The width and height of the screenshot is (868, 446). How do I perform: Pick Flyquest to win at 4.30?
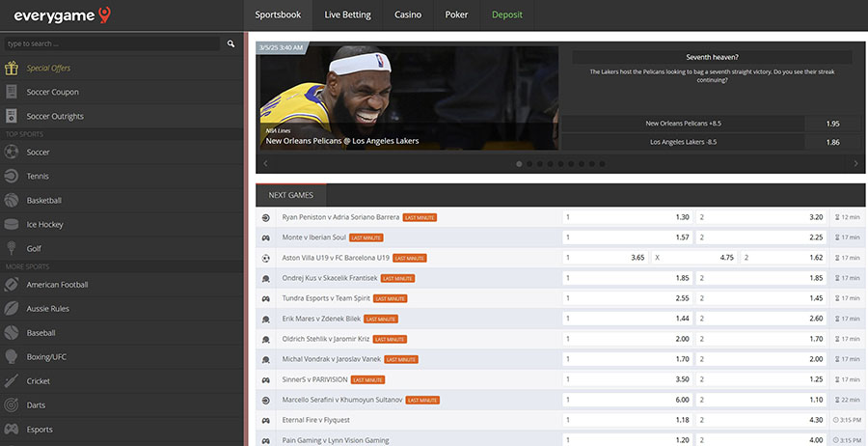click(x=761, y=420)
